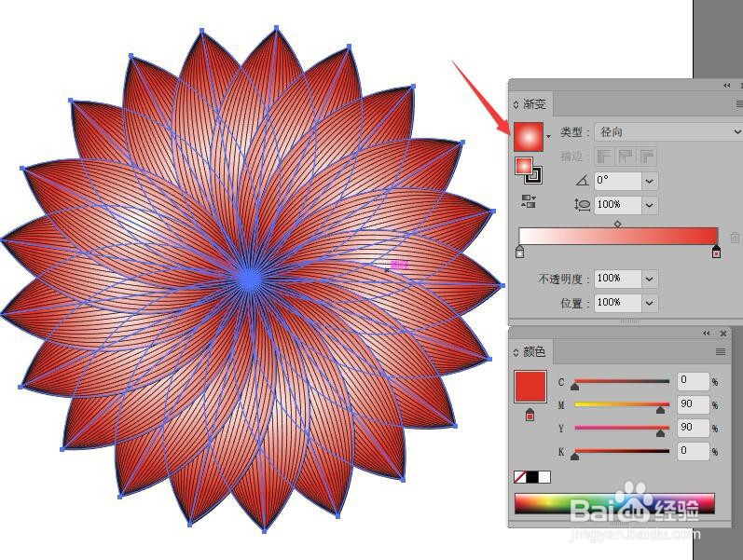This screenshot has width=743, height=560.
Task: Click the cycle-view arrows beside 渐变 tab
Action: click(516, 104)
